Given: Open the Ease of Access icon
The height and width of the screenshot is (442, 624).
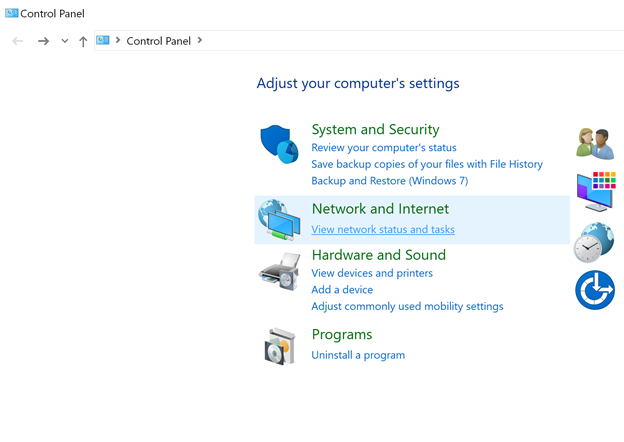Looking at the screenshot, I should (x=595, y=290).
